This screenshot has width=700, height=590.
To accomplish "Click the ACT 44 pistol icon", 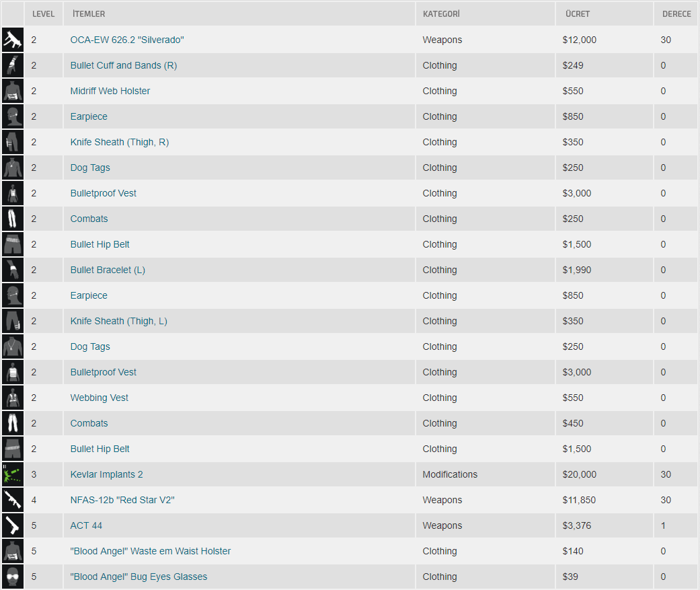I will 13,525.
